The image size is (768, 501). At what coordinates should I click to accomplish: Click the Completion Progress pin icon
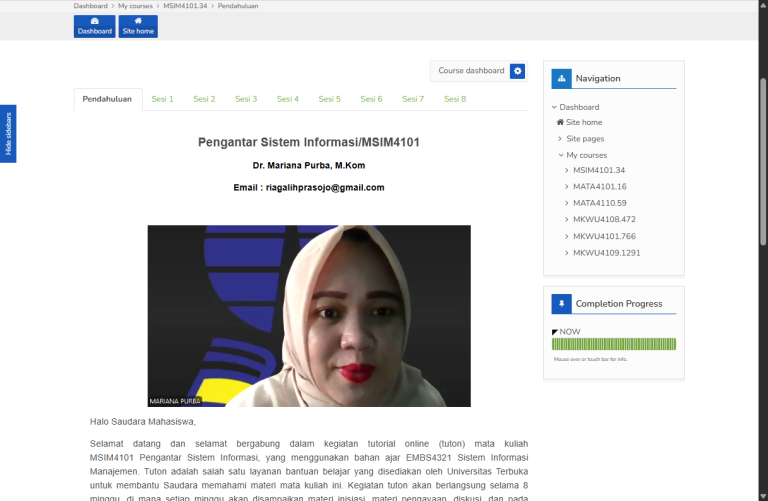click(561, 303)
